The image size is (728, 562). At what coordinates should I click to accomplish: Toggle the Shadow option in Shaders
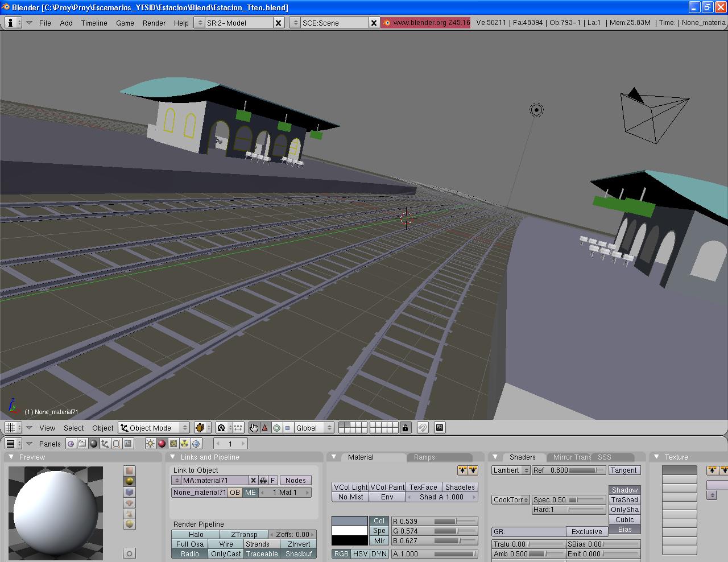[x=624, y=490]
